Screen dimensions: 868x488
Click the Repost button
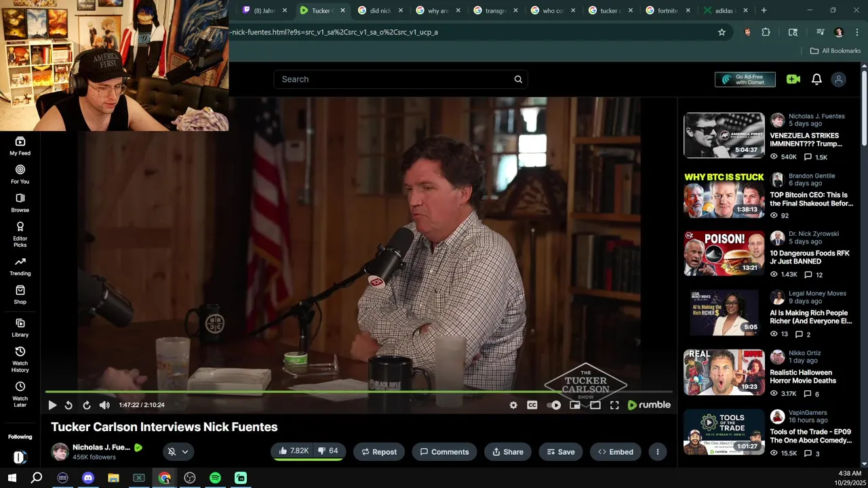coord(378,452)
